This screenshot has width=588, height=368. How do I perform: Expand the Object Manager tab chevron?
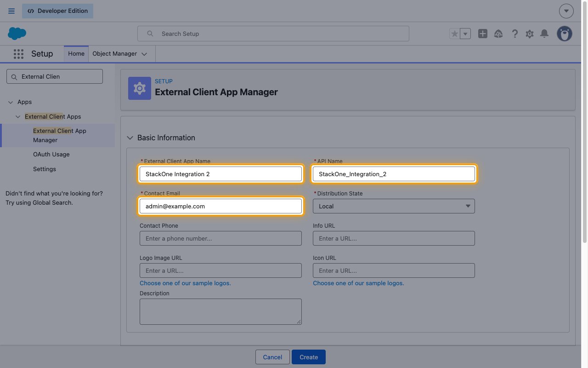144,54
